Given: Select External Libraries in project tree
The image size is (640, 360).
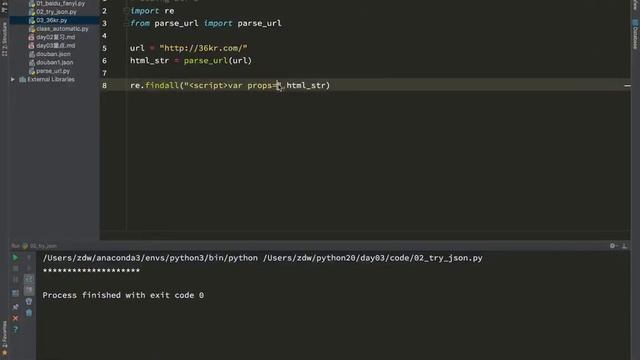Looking at the screenshot, I should 51,80.
